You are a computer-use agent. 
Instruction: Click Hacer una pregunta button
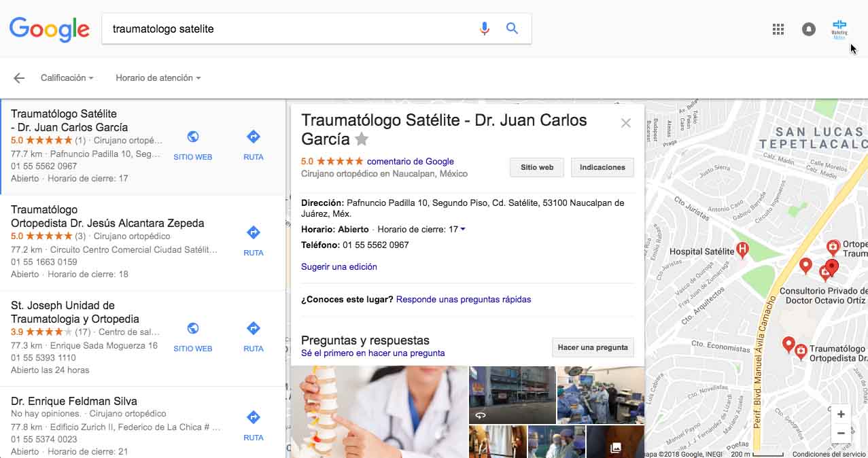click(x=593, y=347)
